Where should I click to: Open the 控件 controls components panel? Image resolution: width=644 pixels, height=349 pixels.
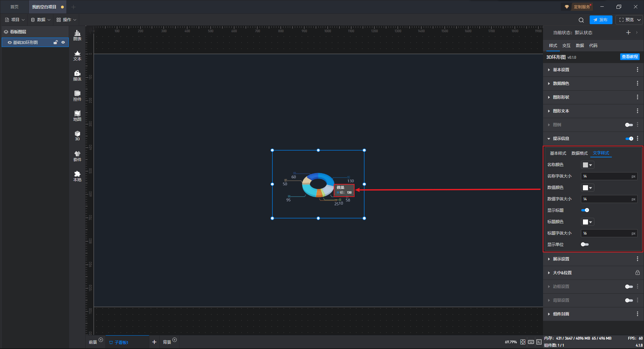pos(77,96)
